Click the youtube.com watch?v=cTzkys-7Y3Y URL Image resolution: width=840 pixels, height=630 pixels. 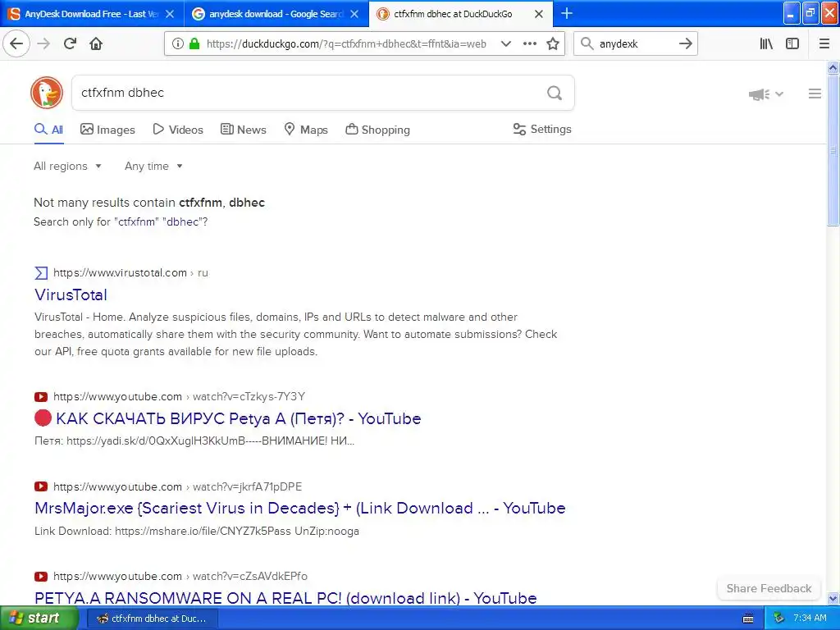(179, 396)
